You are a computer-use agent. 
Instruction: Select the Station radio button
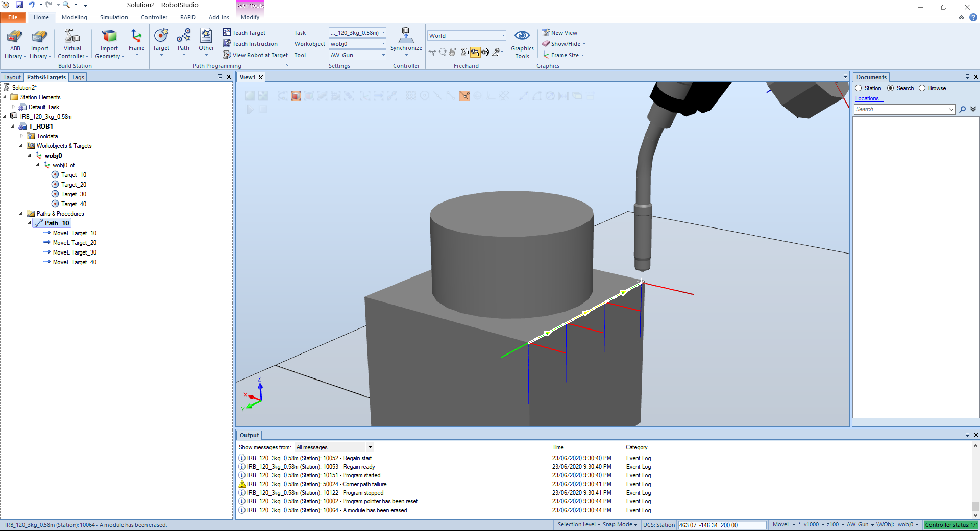[x=859, y=88]
